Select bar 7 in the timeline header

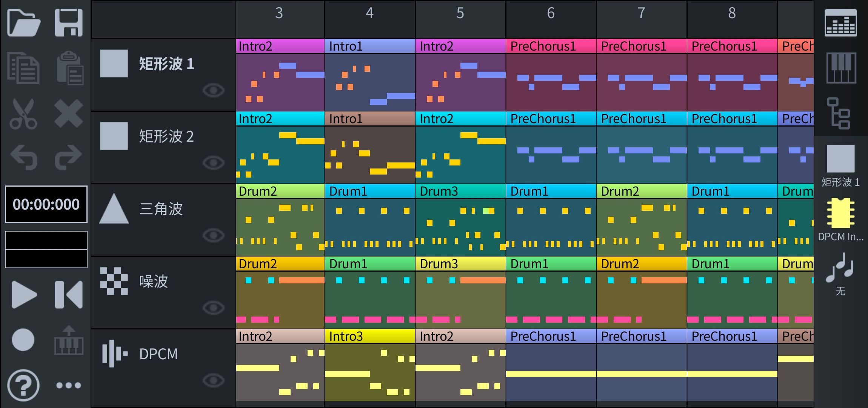coord(642,19)
